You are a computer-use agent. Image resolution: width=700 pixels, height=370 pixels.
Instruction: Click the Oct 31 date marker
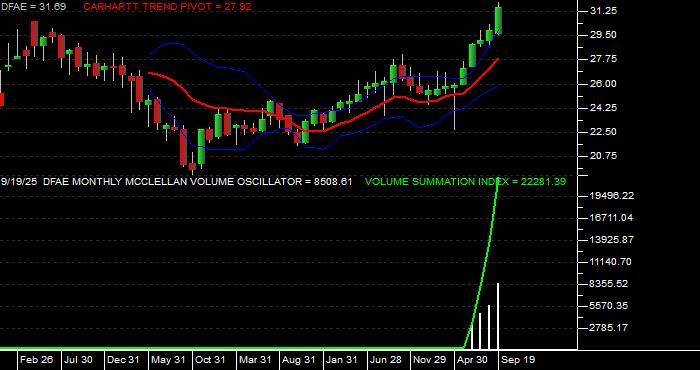[210, 360]
